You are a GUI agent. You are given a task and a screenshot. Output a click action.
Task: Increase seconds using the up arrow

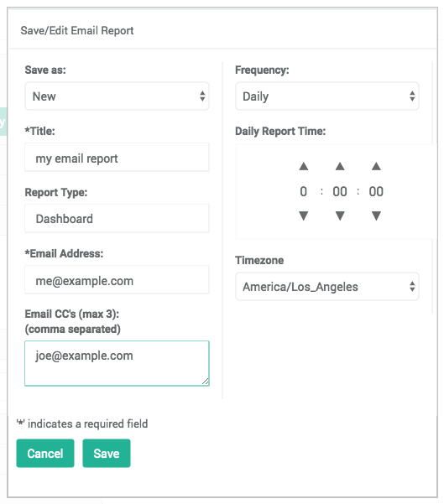[376, 166]
